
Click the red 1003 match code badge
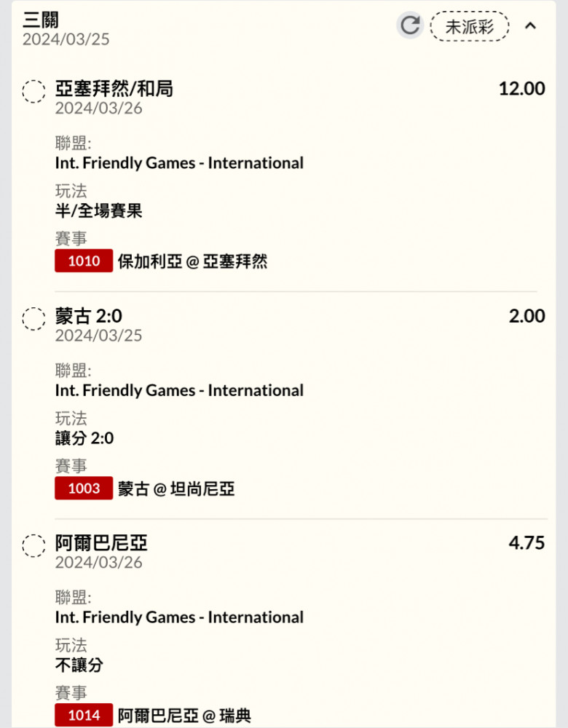(84, 488)
